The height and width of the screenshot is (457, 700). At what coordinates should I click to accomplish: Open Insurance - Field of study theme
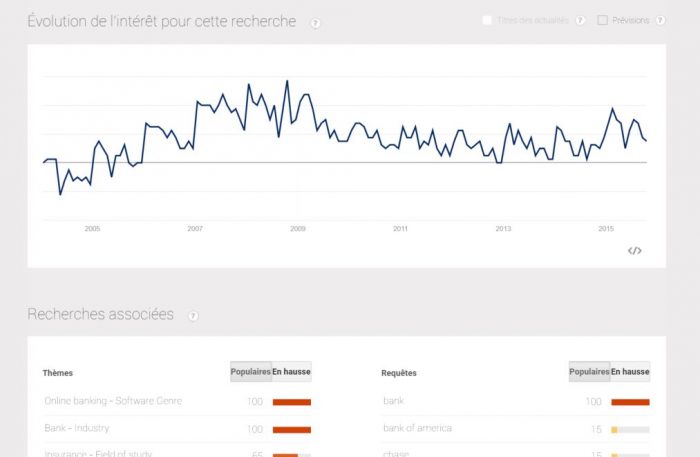(x=98, y=453)
